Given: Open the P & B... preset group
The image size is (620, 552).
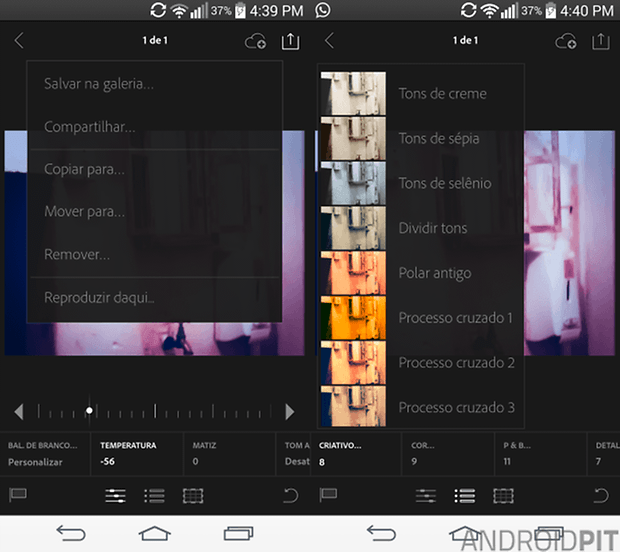Looking at the screenshot, I should (x=541, y=454).
